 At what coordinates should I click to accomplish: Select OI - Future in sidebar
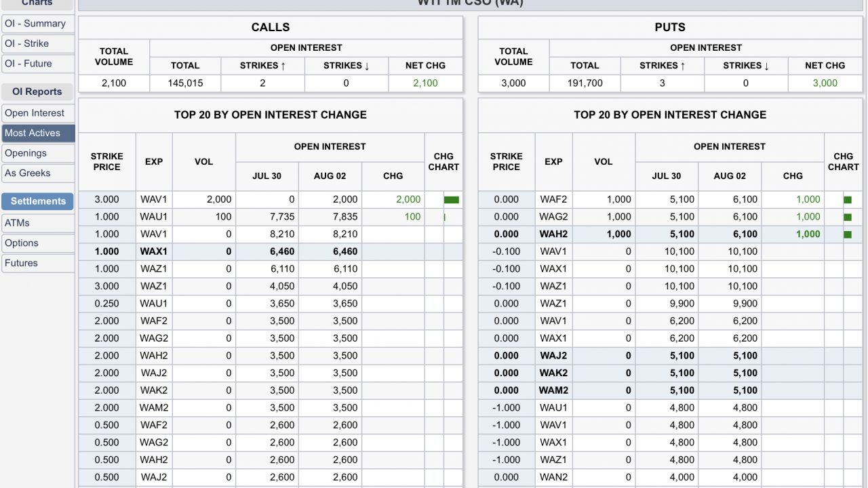(28, 64)
